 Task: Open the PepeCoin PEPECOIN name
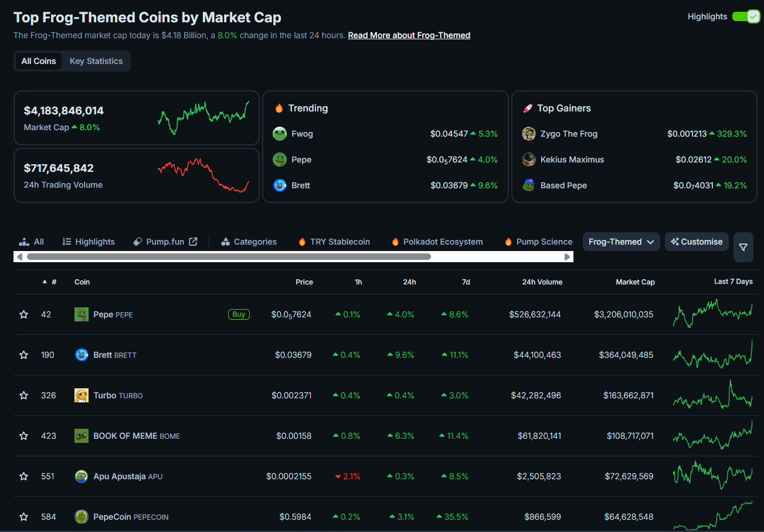coord(131,517)
